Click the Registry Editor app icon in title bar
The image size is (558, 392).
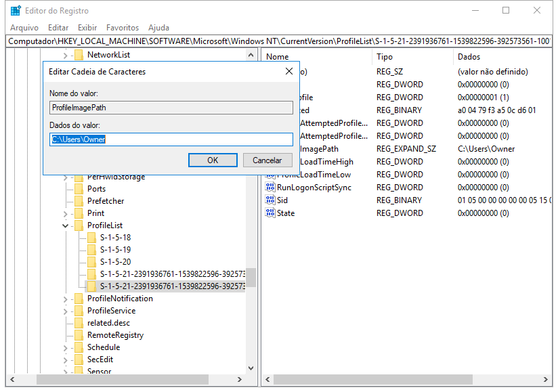coord(15,11)
